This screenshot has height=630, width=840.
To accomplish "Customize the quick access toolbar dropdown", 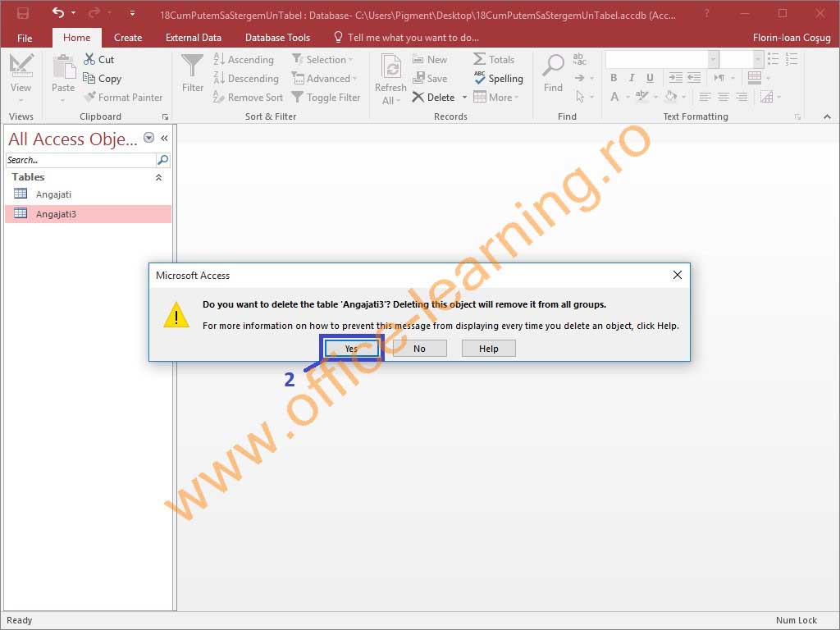I will tap(132, 13).
